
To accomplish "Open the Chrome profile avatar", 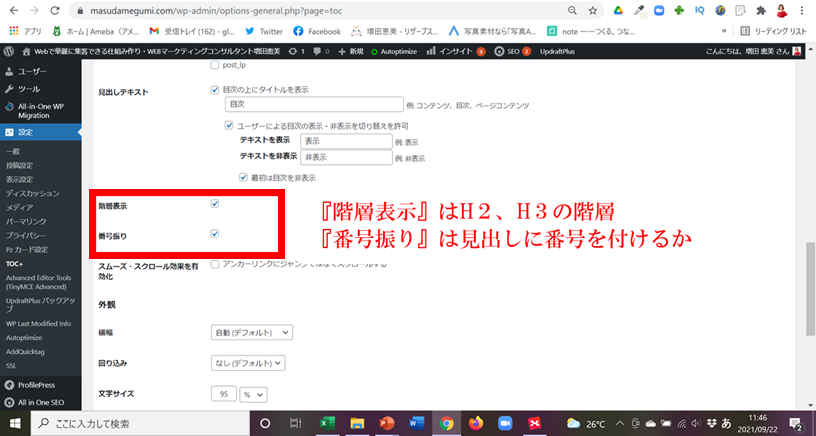I will point(781,10).
